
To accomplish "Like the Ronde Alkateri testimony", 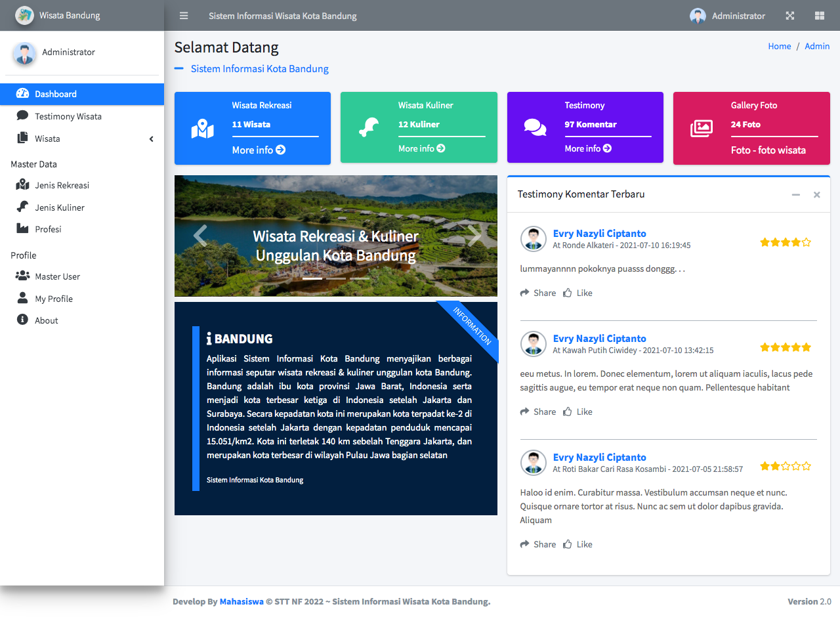I will pos(577,293).
